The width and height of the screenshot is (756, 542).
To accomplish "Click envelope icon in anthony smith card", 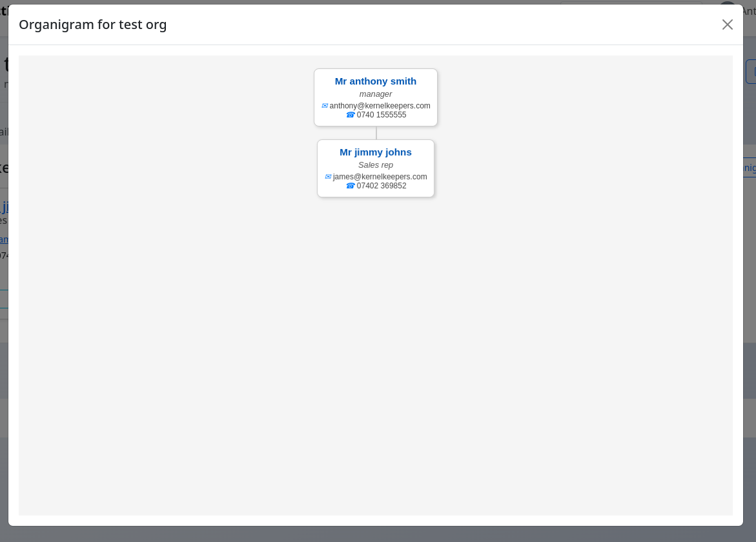I will coord(325,106).
